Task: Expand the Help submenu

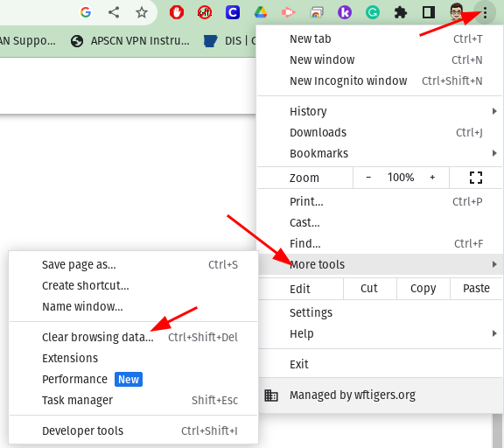Action: pyautogui.click(x=380, y=334)
